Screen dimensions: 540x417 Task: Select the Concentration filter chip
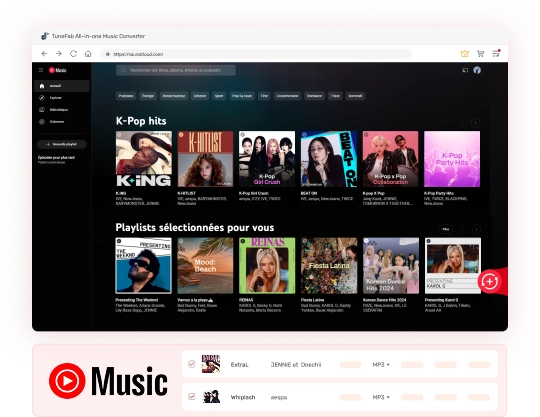[288, 96]
